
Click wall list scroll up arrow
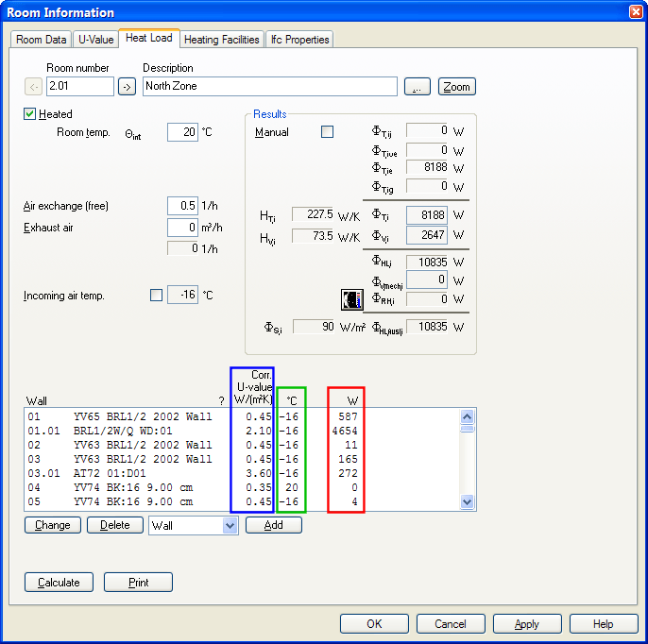[x=467, y=416]
